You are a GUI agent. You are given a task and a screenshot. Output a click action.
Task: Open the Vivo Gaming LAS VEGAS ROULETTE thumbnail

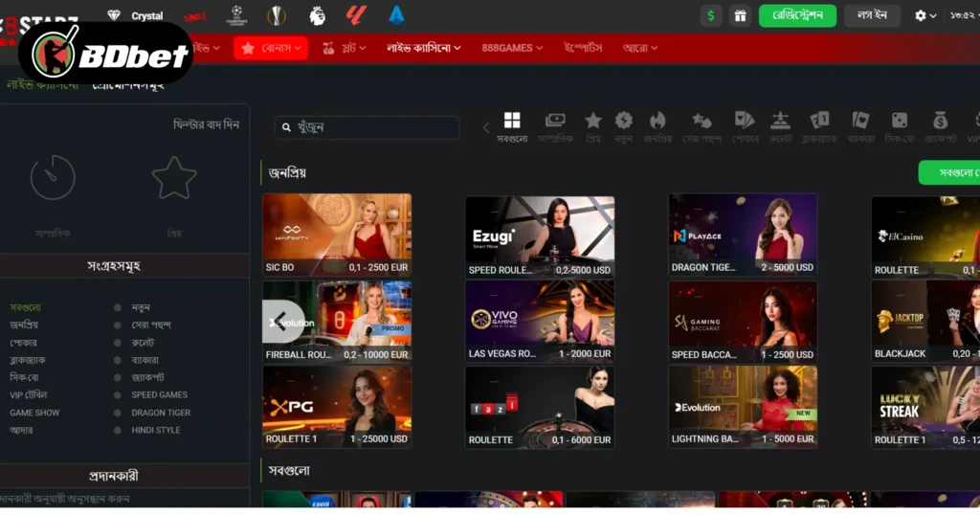click(540, 322)
